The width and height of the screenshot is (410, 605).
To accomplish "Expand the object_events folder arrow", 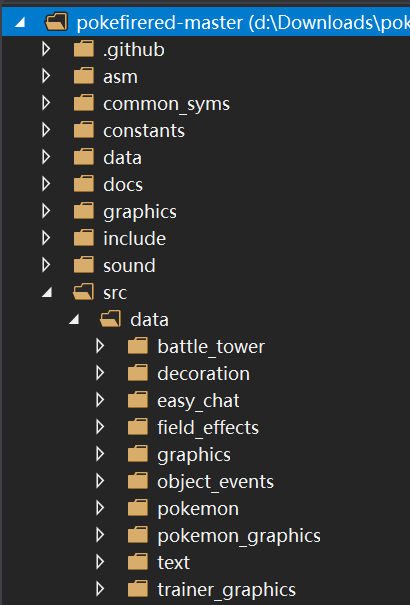I will pyautogui.click(x=100, y=481).
